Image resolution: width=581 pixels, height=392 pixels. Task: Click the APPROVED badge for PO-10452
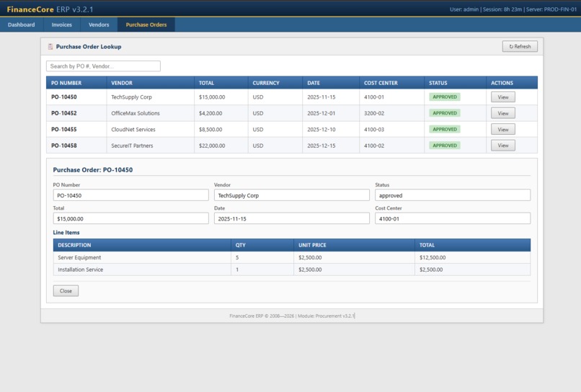click(445, 113)
